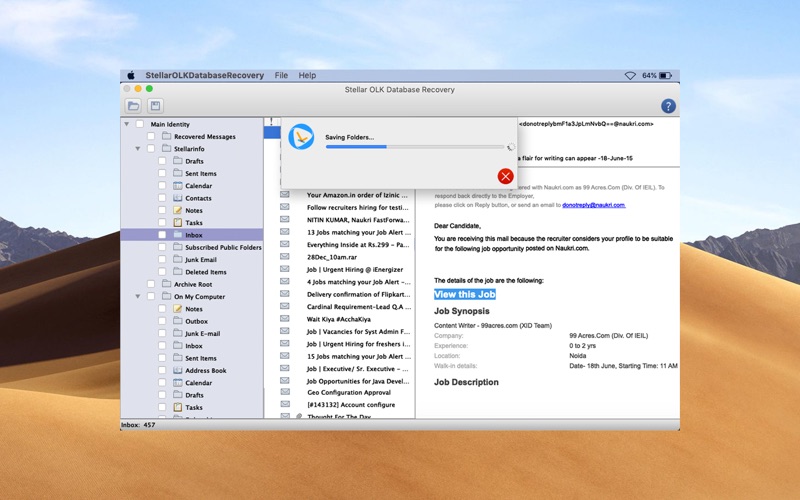
Task: Open email Delivery confirmation of Flipkart
Action: 358,294
